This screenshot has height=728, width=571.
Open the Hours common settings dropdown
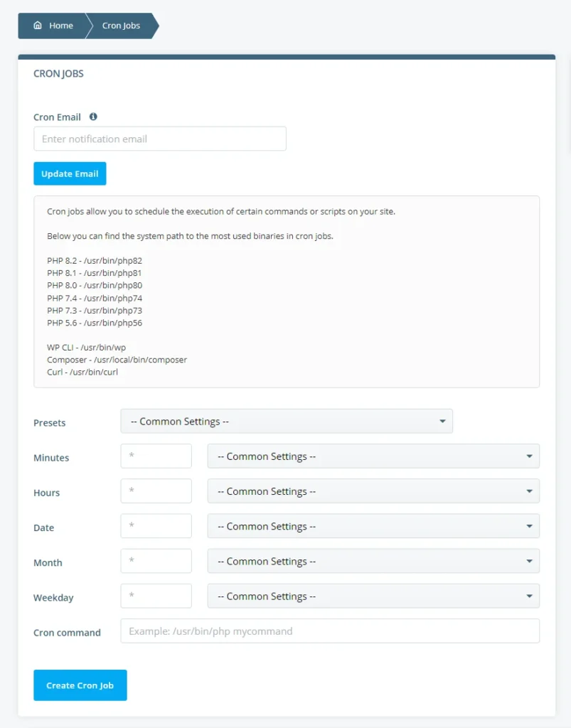(373, 491)
